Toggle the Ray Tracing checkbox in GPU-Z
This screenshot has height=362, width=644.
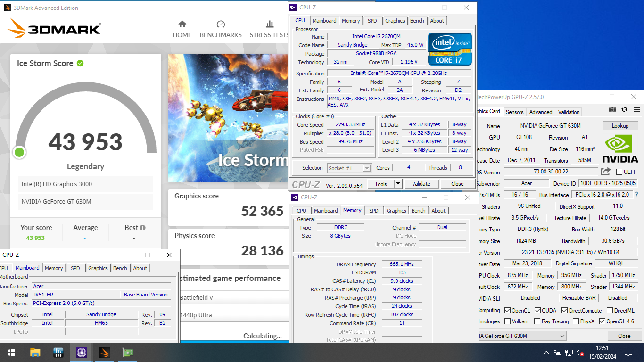[x=537, y=321]
